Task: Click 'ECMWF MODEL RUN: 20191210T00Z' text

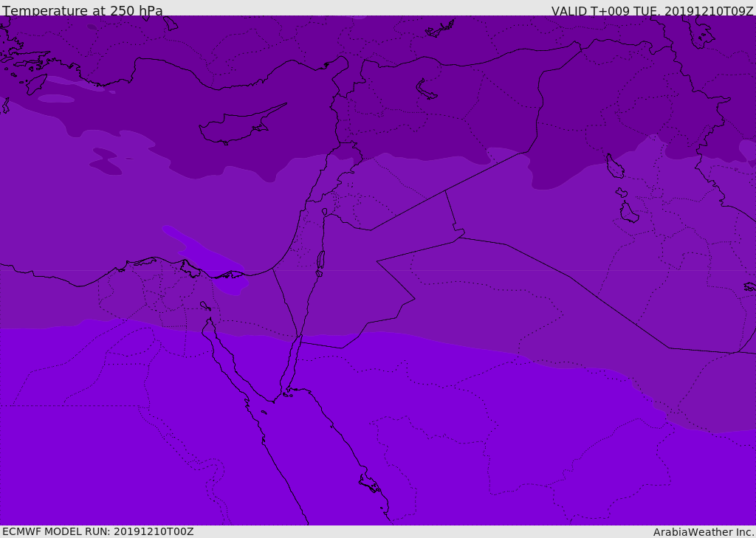Action: (98, 531)
